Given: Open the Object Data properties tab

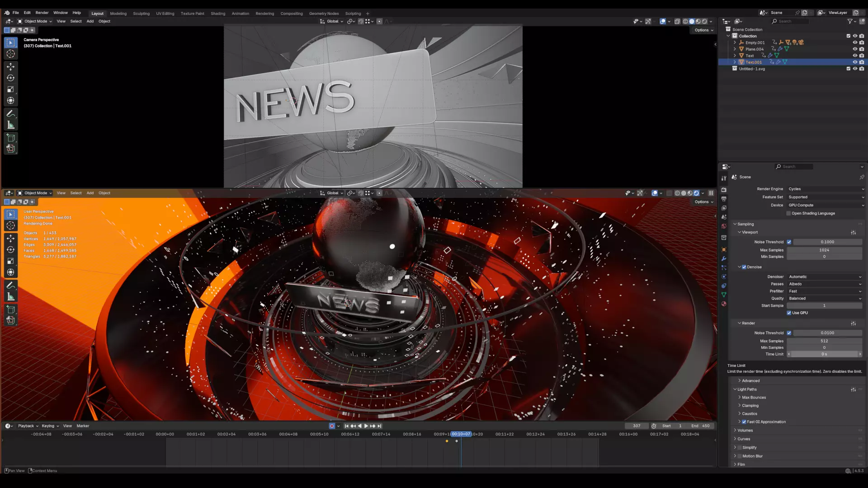Looking at the screenshot, I should [x=724, y=295].
